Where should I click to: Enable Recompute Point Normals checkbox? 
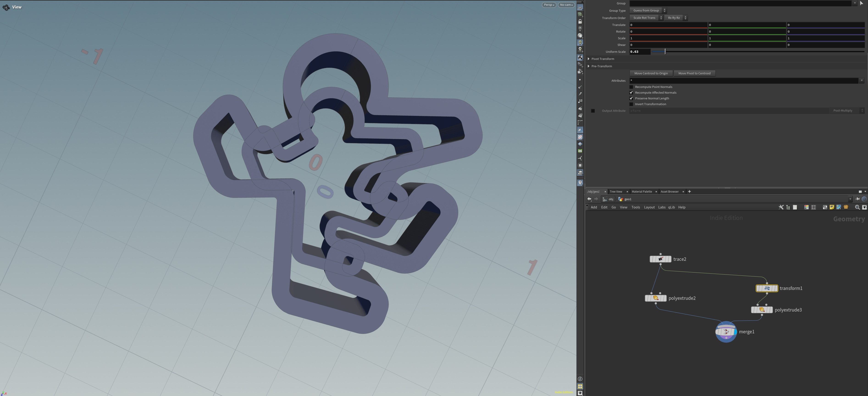[x=631, y=87]
